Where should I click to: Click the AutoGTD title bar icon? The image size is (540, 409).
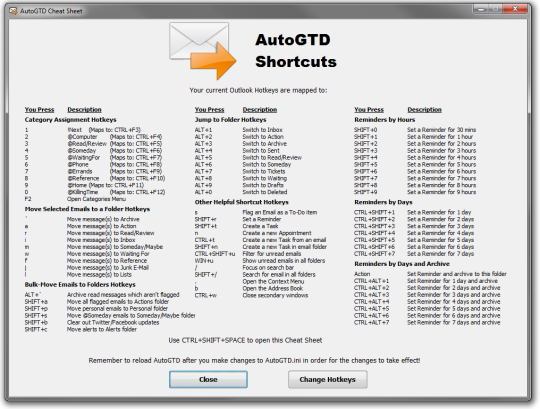[x=13, y=11]
